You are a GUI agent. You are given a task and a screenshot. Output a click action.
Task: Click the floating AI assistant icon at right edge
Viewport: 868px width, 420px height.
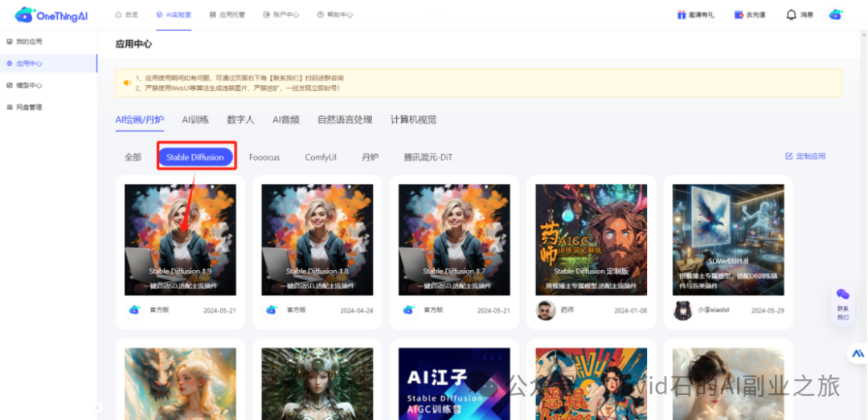858,353
